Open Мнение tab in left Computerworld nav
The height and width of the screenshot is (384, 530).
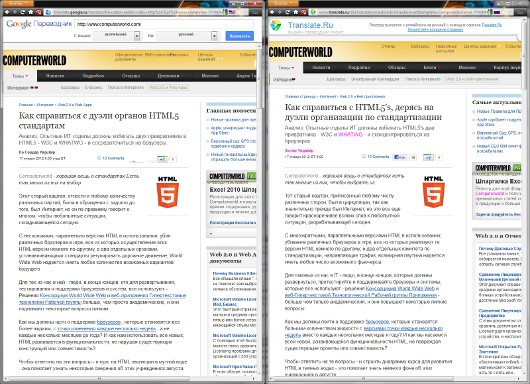point(210,76)
